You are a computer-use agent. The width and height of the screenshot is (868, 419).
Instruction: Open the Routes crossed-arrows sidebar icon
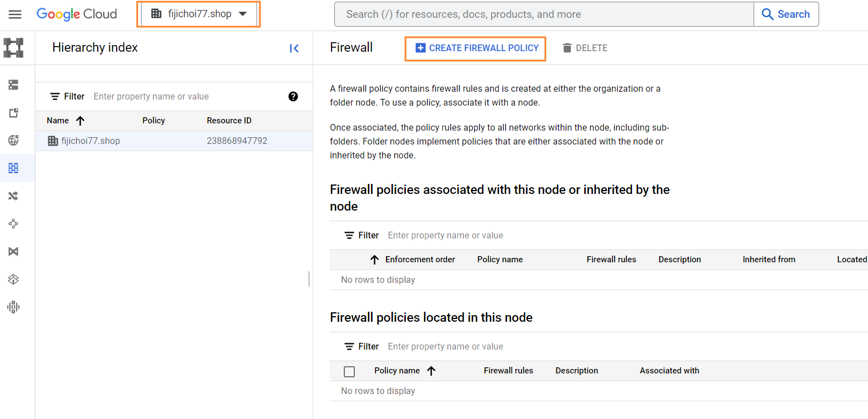pyautogui.click(x=13, y=196)
